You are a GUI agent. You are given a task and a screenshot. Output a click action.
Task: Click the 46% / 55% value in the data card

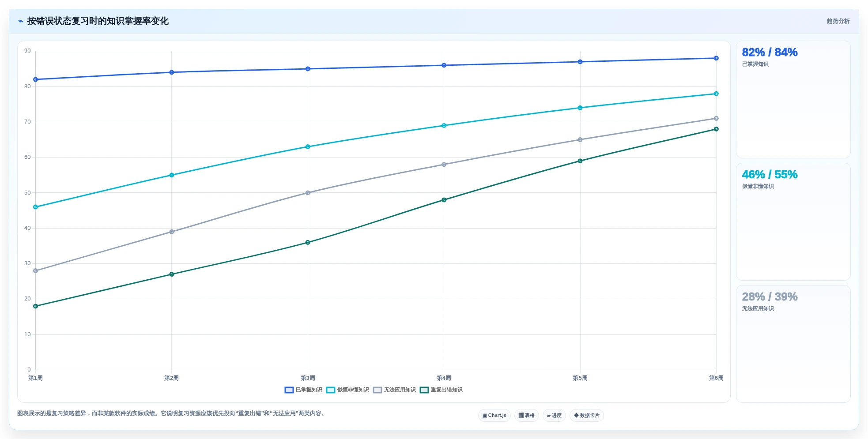click(770, 175)
